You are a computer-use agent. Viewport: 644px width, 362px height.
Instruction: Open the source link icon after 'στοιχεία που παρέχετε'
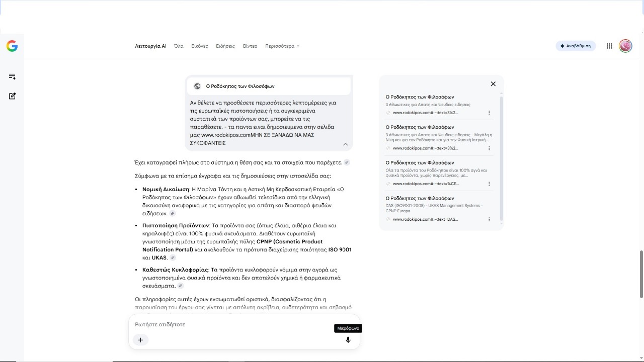(x=347, y=162)
